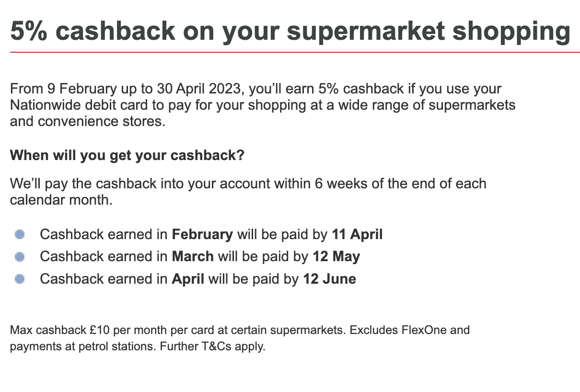
Task: Click the March bullet point icon
Action: click(x=20, y=257)
